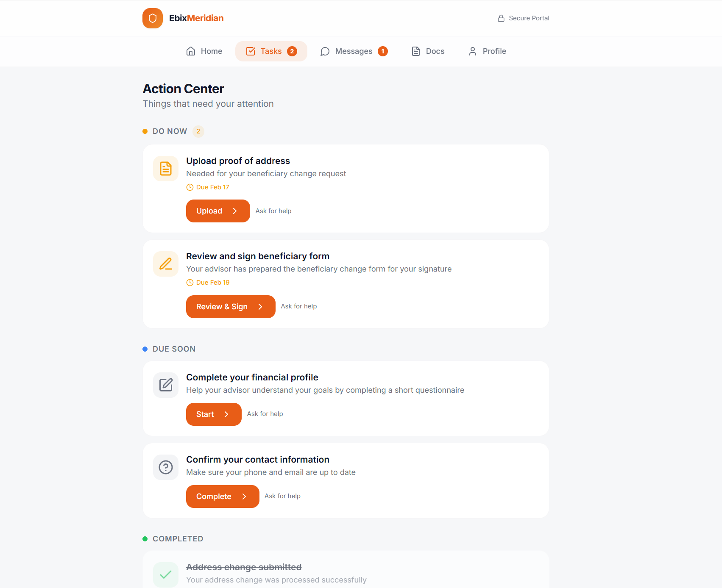The image size is (722, 588).
Task: Click the green checkmark icon for address change
Action: tap(166, 574)
